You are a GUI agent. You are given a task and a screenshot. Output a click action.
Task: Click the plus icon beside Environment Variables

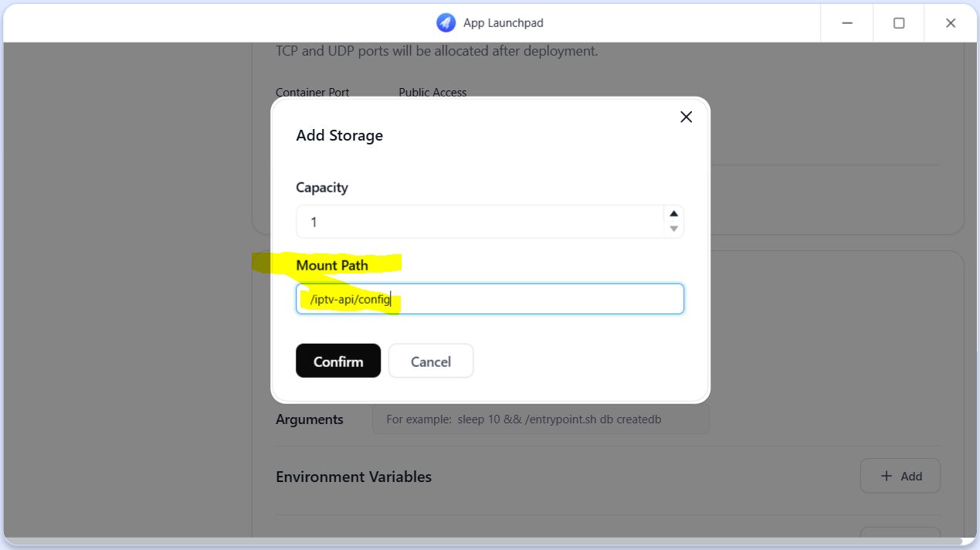click(886, 476)
